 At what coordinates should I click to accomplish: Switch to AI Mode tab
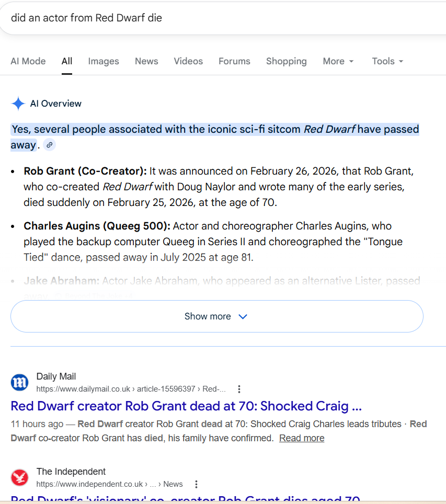pyautogui.click(x=28, y=61)
